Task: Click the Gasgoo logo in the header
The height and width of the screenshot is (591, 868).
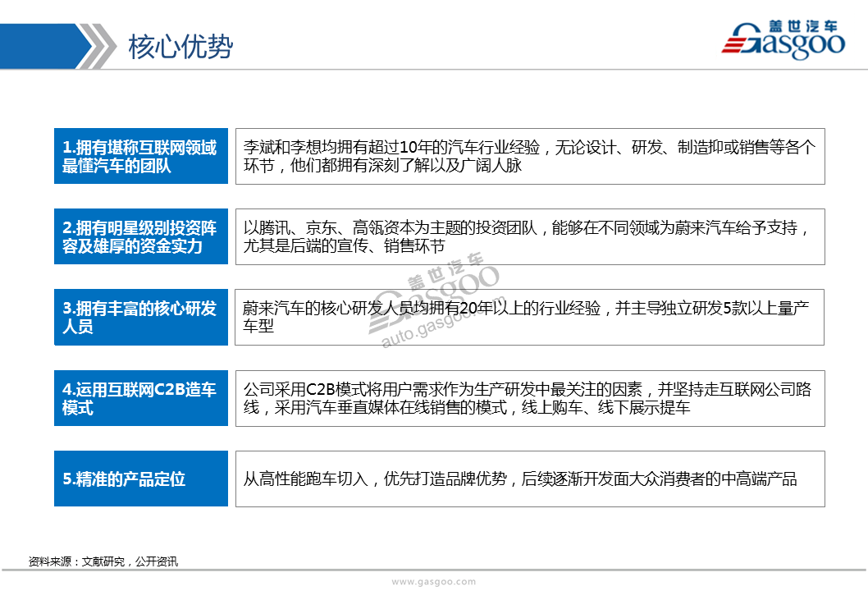Action: coord(783,39)
